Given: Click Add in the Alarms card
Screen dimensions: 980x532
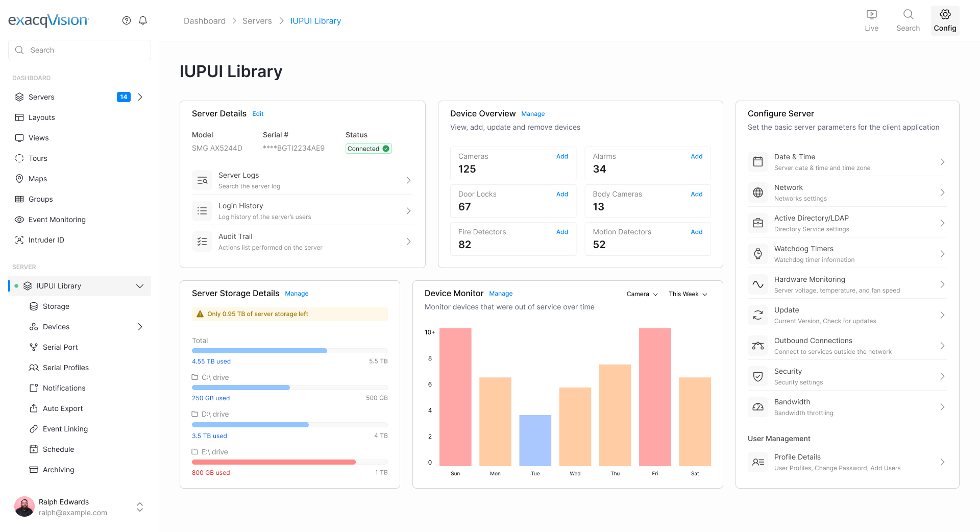Looking at the screenshot, I should point(697,156).
